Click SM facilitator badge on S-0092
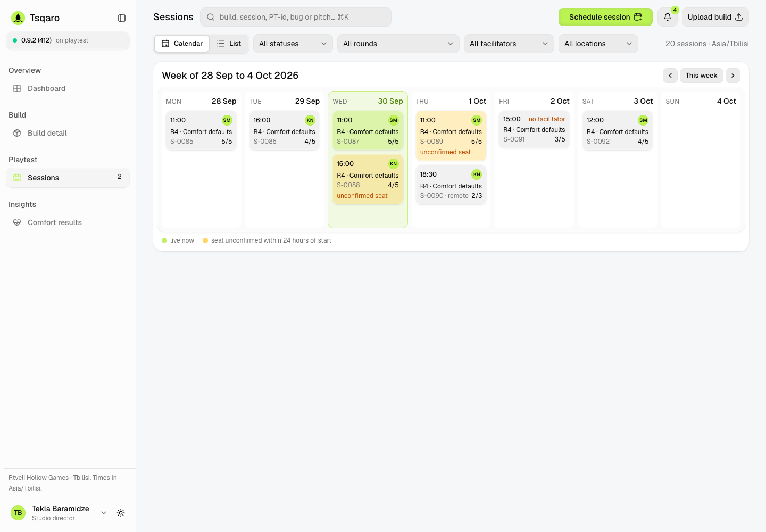Screen dimensions: 766x532 point(643,120)
